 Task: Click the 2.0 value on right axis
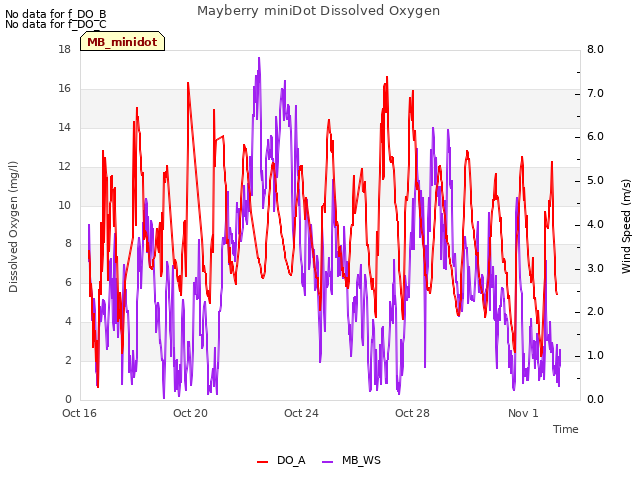[595, 311]
